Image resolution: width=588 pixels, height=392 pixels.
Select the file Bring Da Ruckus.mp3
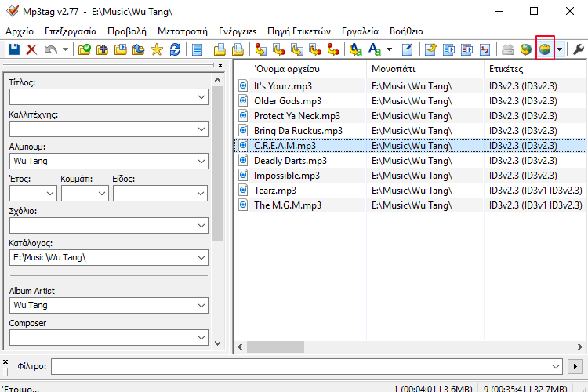click(298, 131)
